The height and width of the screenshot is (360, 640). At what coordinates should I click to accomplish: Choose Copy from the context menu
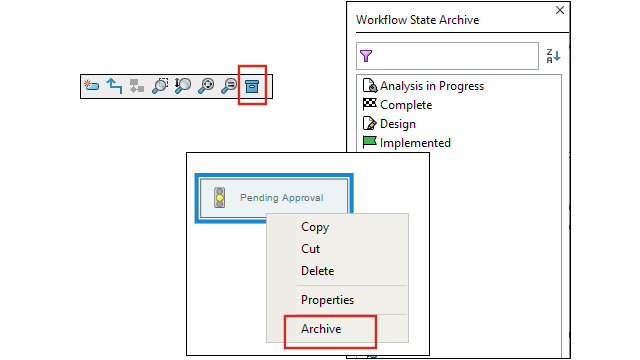(x=315, y=227)
